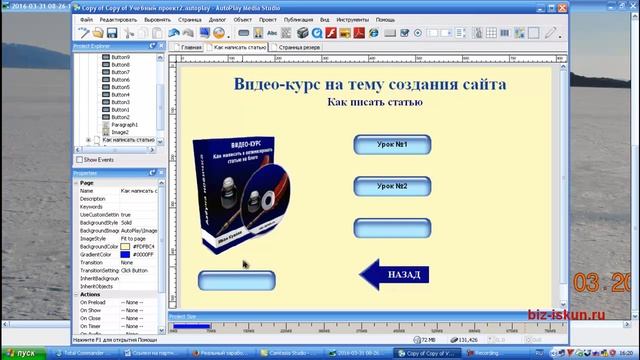Screen dimensions: 640x360
Task: Click the pencil tool icon in toolbar
Action: 551,33
